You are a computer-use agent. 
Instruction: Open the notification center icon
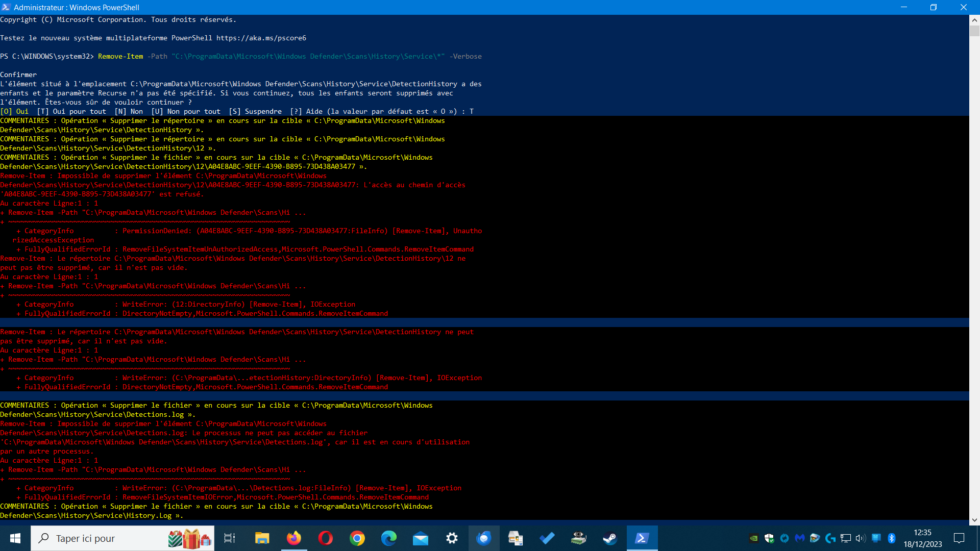point(959,538)
